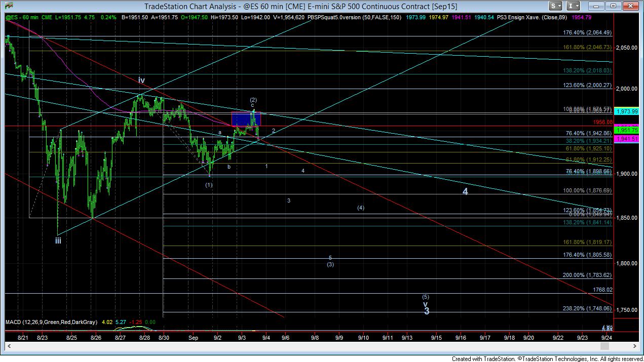
Task: Click the red 1958.08 price level label
Action: click(603, 122)
